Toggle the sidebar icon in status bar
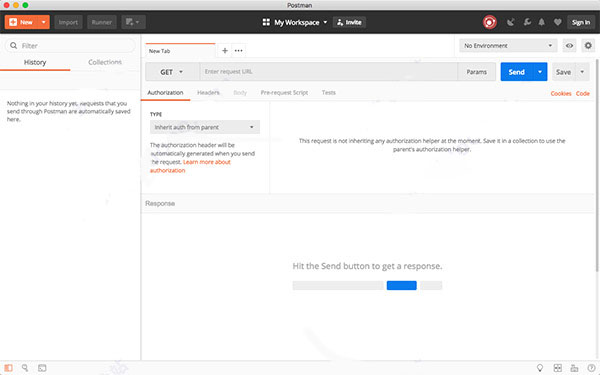The width and height of the screenshot is (600, 375). click(8, 368)
